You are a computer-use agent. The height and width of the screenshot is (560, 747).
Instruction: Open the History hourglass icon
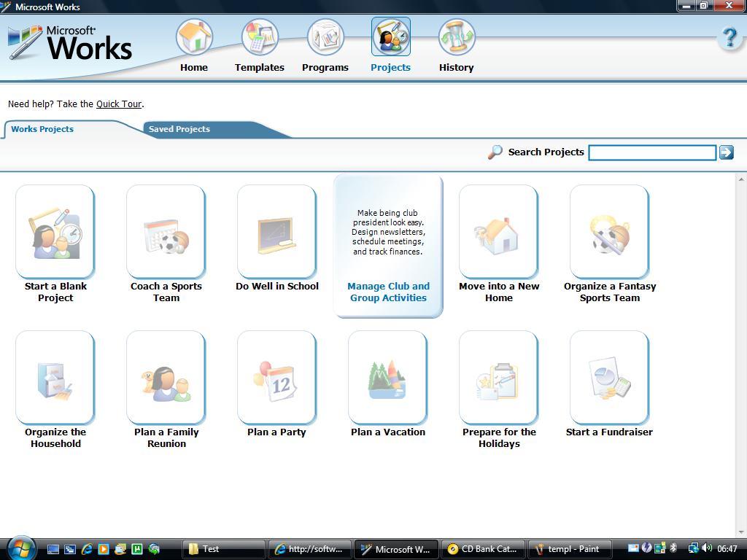pos(457,37)
